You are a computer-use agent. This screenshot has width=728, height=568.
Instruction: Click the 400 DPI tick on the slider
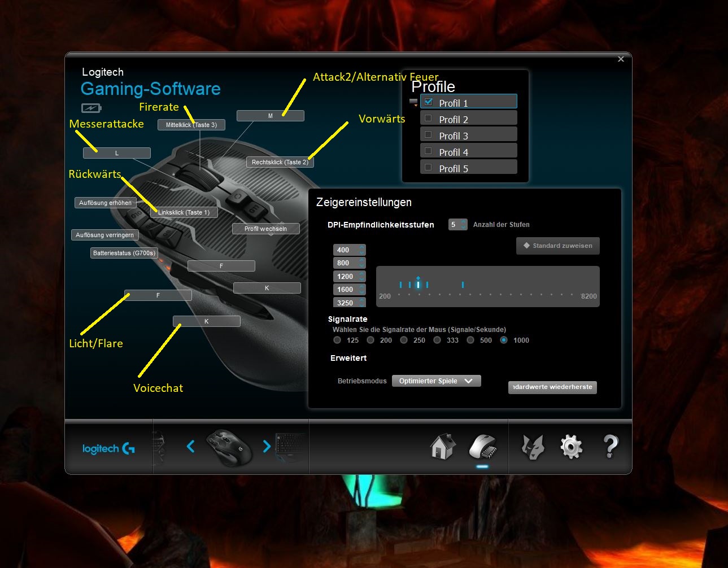pos(400,285)
